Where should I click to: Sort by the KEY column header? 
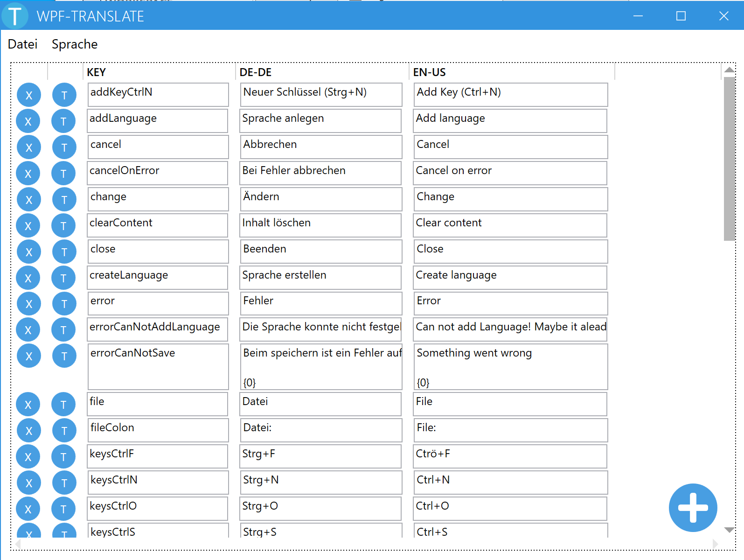160,72
